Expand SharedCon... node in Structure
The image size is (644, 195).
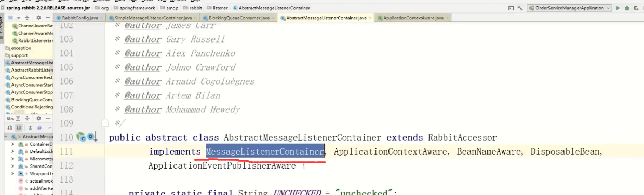coord(13,166)
